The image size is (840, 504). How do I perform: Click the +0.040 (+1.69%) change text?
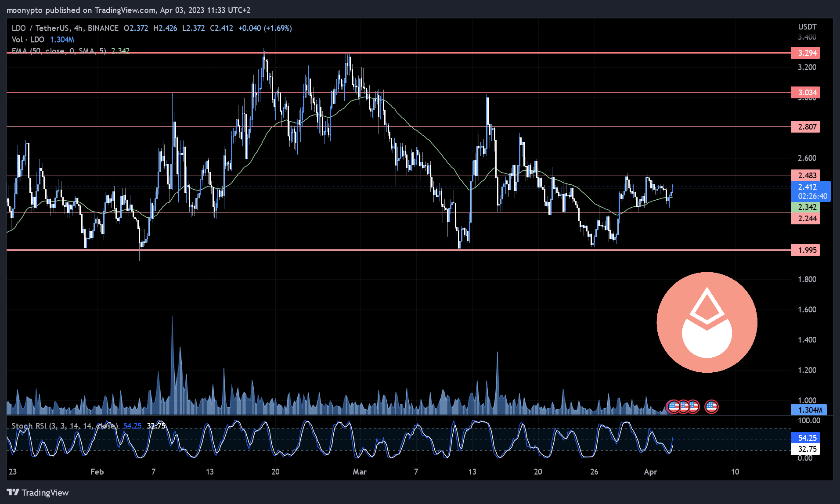(265, 28)
